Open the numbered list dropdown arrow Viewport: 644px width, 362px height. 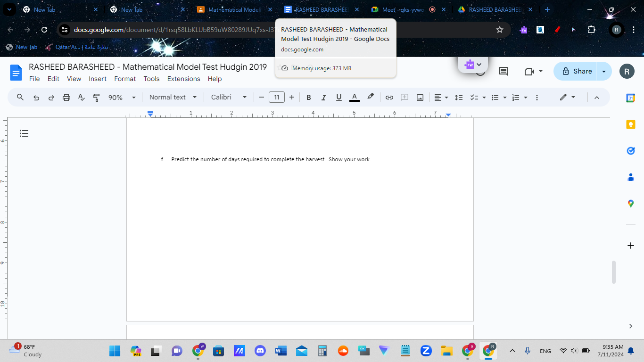[526, 98]
